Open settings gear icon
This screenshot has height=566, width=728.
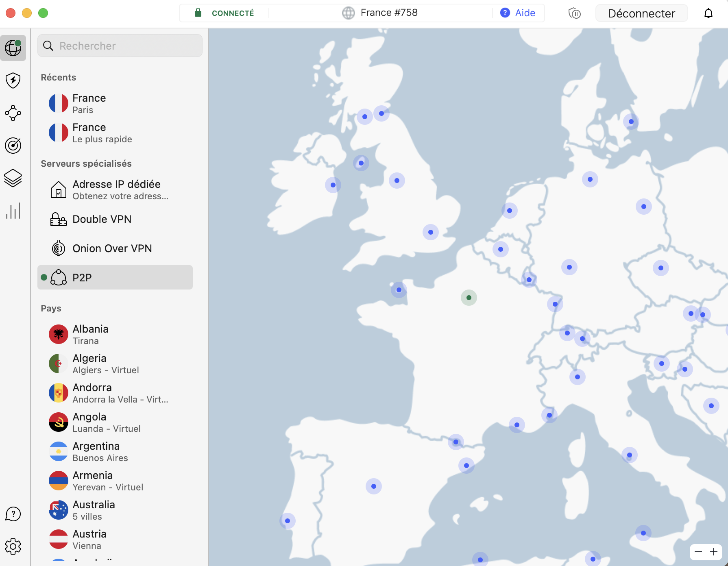click(13, 546)
